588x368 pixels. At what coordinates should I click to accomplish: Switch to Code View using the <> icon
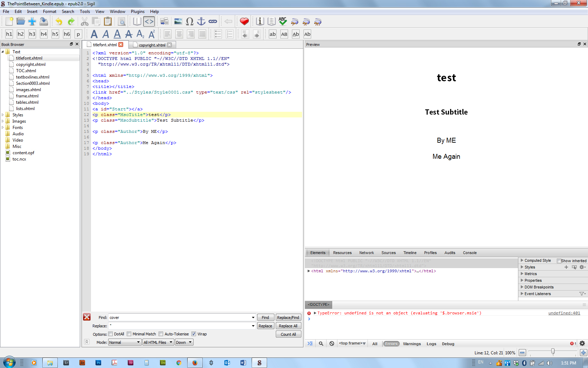click(x=149, y=22)
